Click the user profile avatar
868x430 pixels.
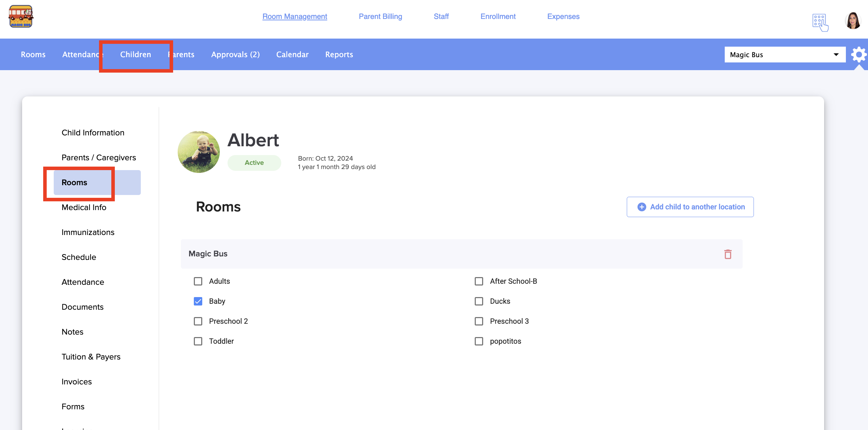853,20
